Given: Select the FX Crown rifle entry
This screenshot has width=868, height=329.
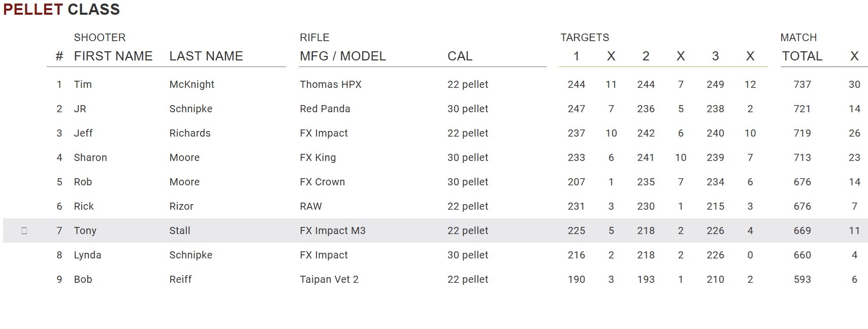Looking at the screenshot, I should (323, 182).
